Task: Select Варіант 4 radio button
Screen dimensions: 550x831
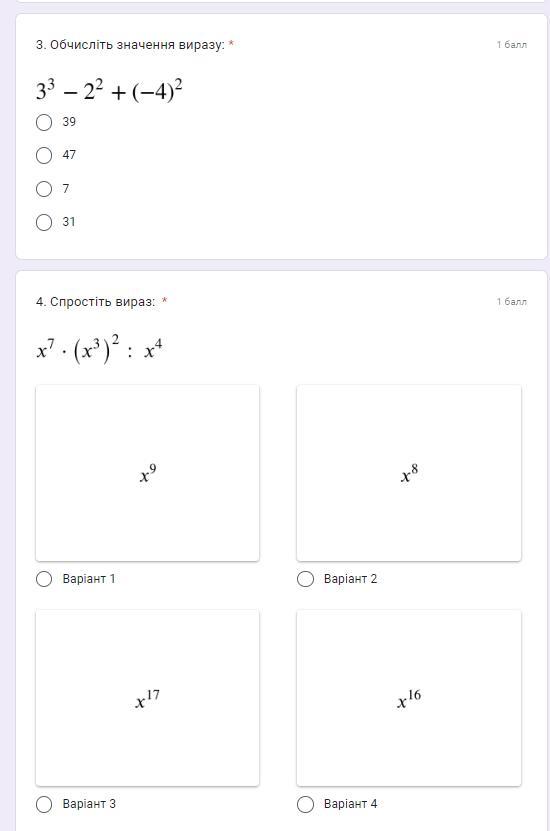Action: (305, 804)
